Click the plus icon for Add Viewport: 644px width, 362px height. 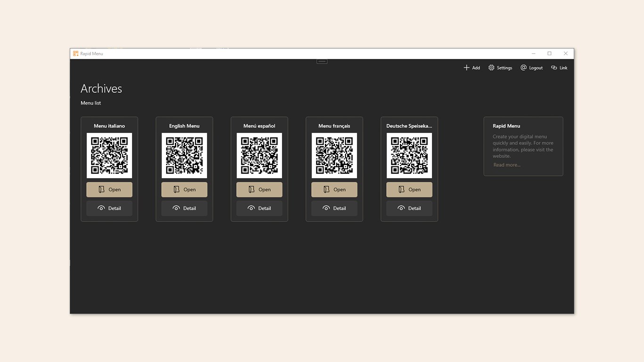[466, 68]
